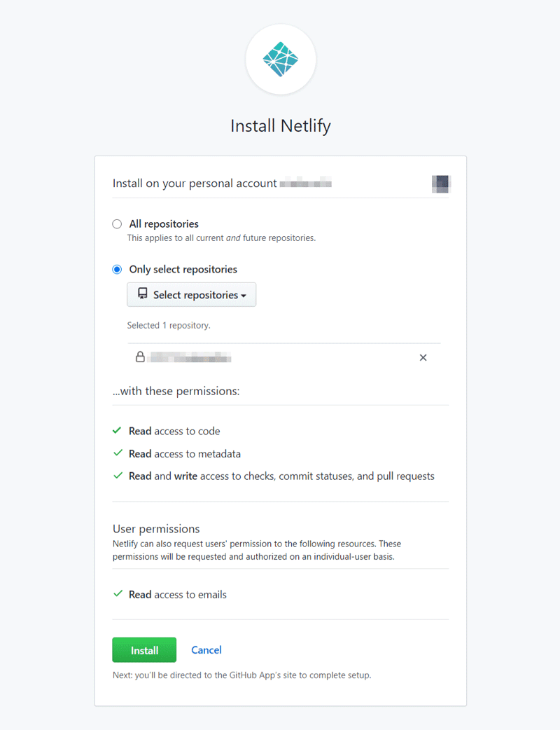Click the Netlify logo at top

(x=281, y=59)
